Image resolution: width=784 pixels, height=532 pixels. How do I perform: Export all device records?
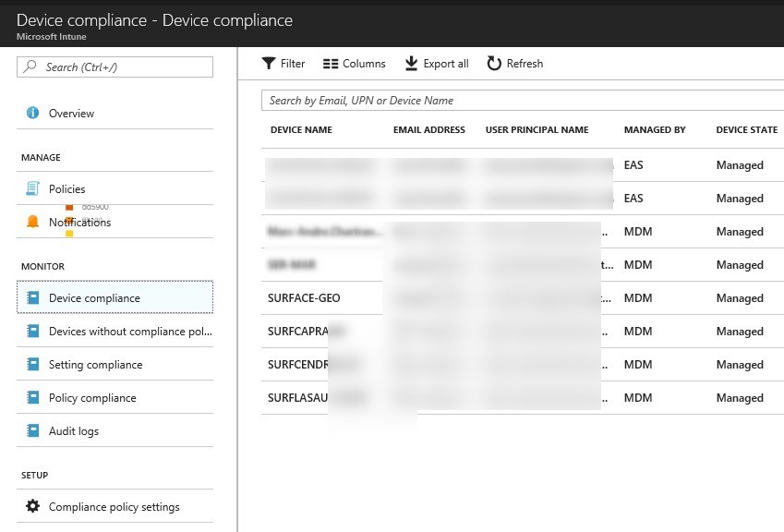pos(437,64)
